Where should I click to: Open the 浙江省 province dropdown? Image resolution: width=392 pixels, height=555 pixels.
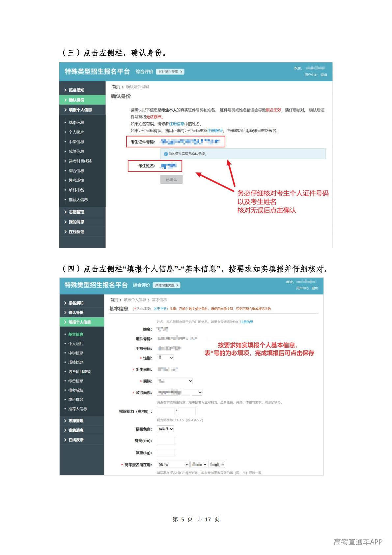173,465
